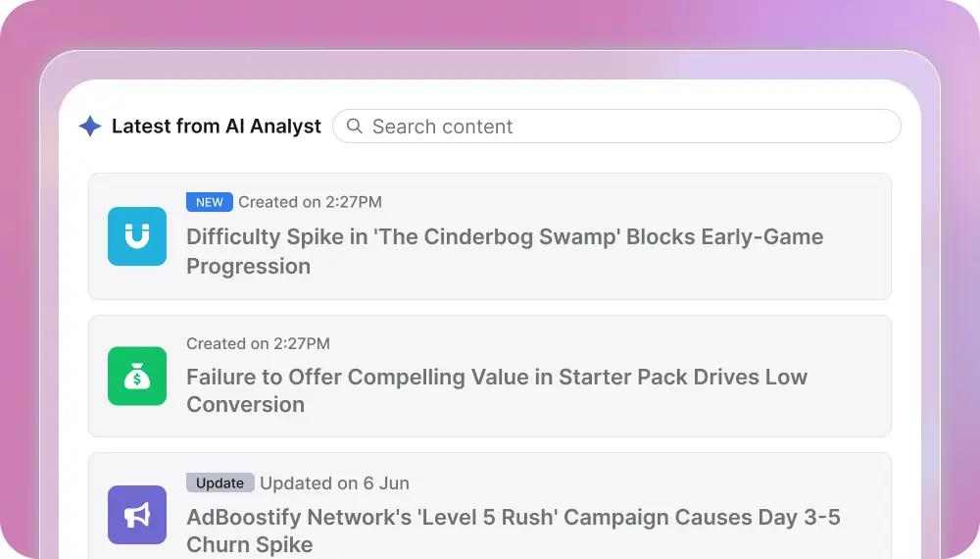Focus the Search content field
Screen dimensions: 980x559
[627, 127]
